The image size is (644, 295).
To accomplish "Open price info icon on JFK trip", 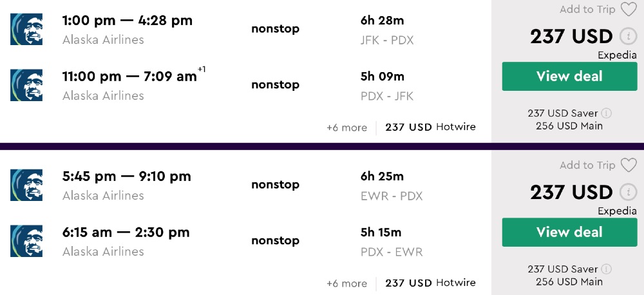I will 628,37.
